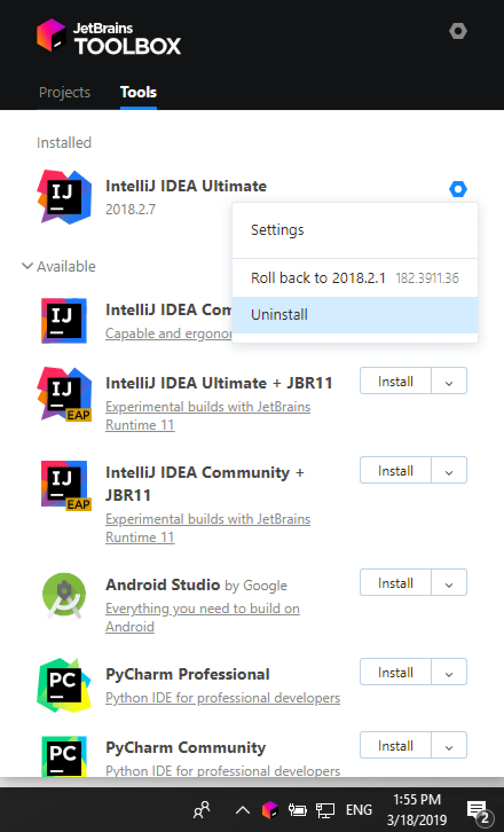
Task: Open the PyCharm Professional description link
Action: click(223, 698)
